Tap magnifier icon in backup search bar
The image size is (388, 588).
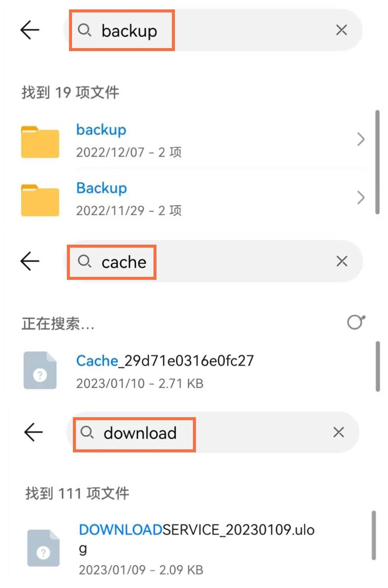(x=84, y=30)
